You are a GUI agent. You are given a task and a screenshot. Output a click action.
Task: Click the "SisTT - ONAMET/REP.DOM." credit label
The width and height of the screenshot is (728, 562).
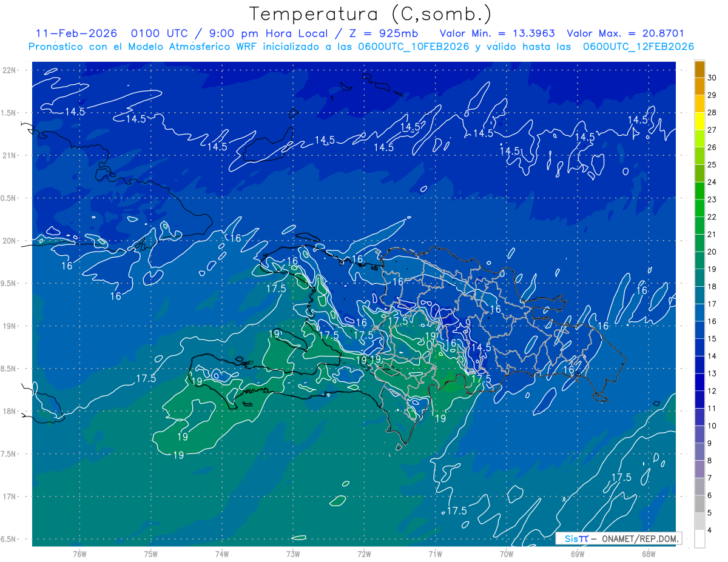[x=619, y=538]
